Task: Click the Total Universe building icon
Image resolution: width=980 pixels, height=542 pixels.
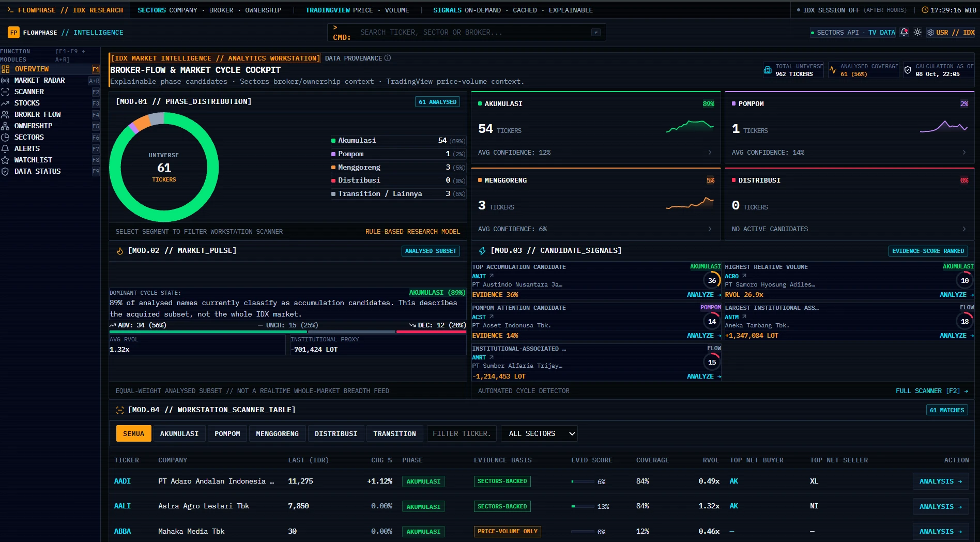Action: tap(768, 70)
